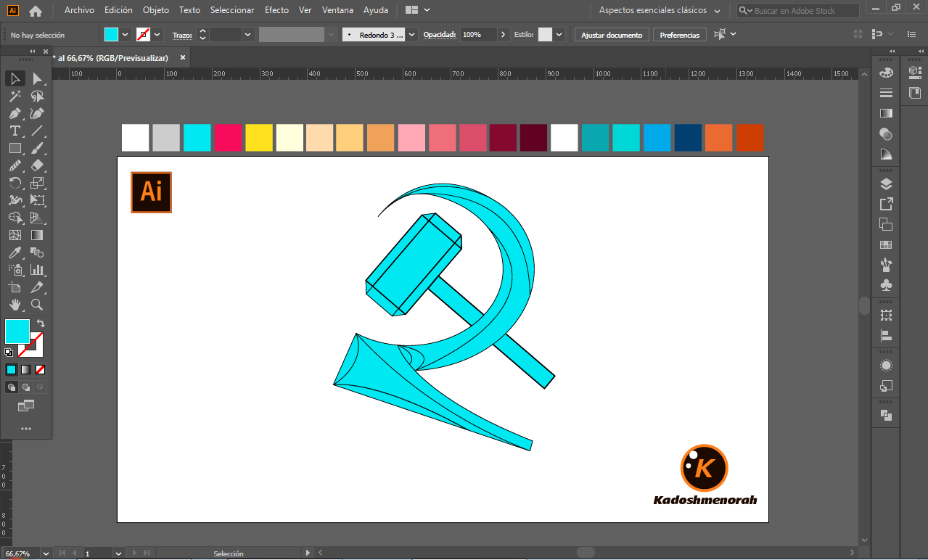Select the Line Segment tool
Screen dimensions: 928x560
[37, 131]
